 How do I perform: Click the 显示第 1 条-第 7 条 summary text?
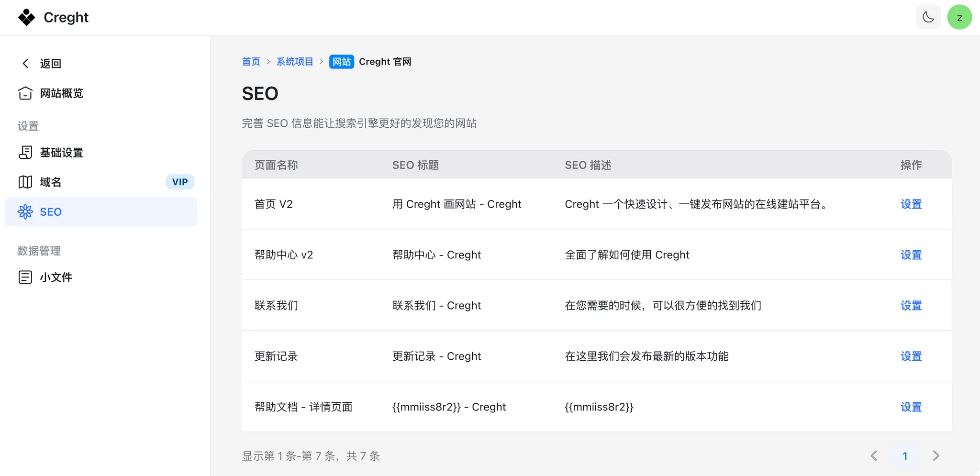pos(311,456)
